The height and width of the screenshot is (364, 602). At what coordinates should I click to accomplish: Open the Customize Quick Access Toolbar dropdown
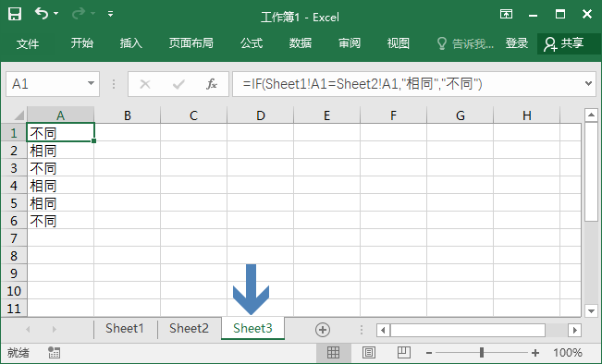[111, 14]
